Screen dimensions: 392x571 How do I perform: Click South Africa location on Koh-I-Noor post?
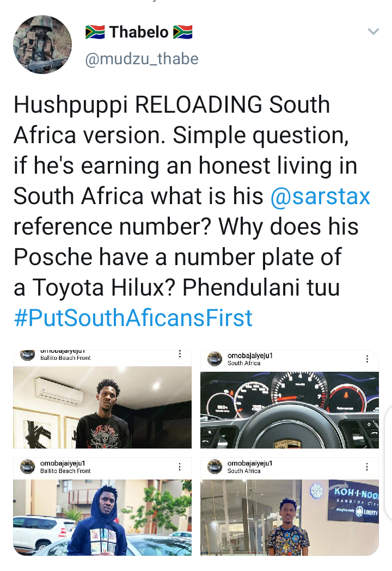click(x=244, y=471)
